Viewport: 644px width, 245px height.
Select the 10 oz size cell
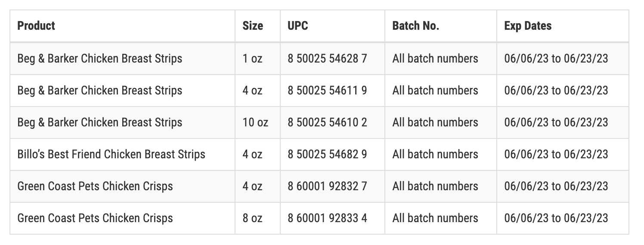(x=255, y=122)
